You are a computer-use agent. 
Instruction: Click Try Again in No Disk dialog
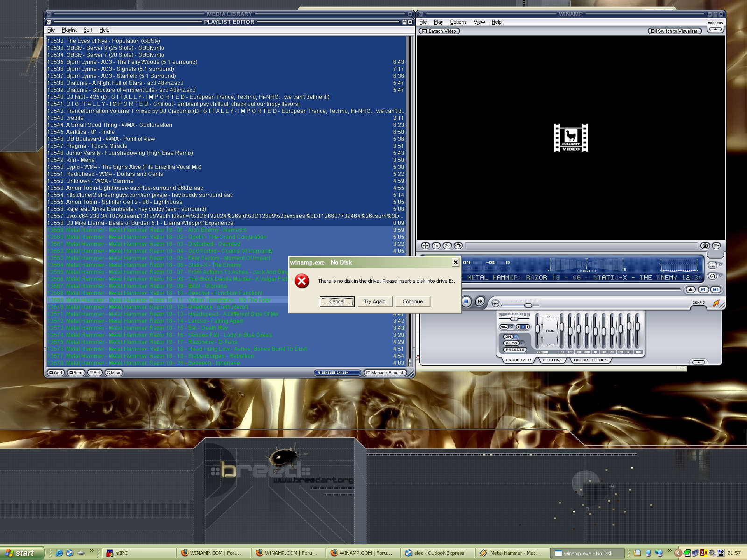point(375,301)
